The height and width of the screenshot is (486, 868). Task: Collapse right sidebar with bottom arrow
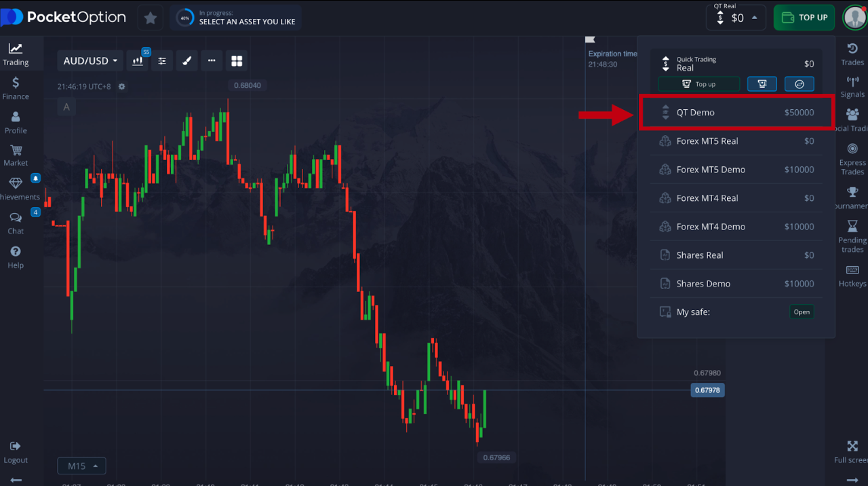point(852,480)
